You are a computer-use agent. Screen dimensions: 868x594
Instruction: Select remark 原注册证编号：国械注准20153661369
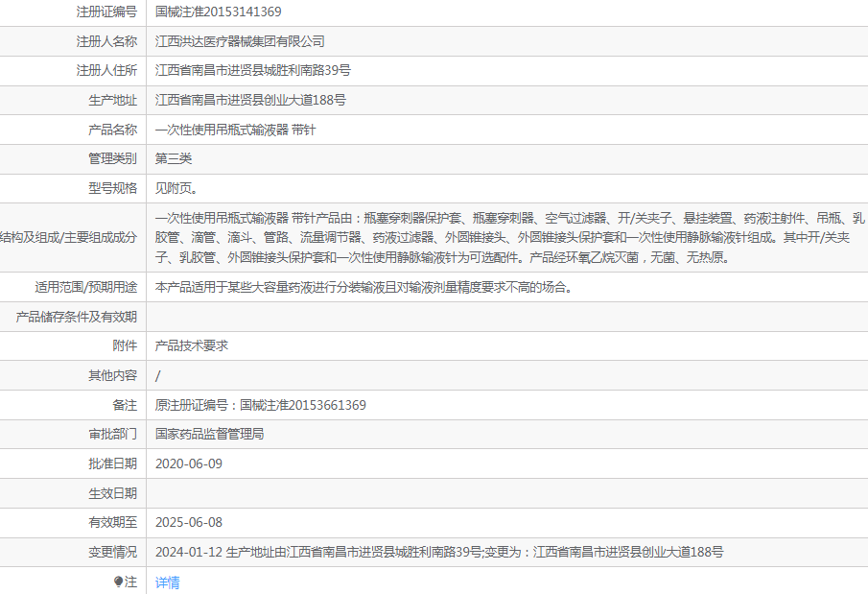(x=260, y=405)
